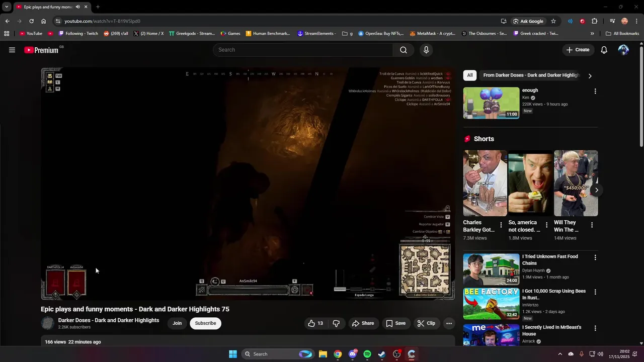
Task: Switch to the 'Epic plays and funny moments' tab
Action: point(48,7)
